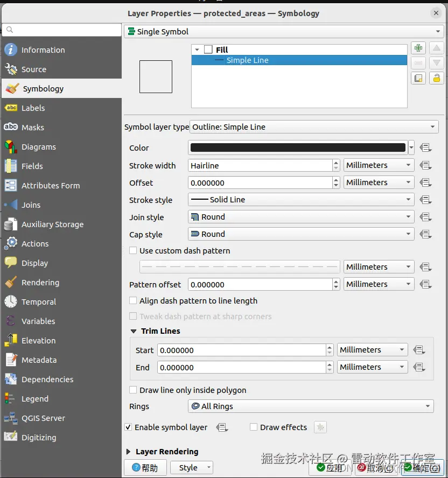Image resolution: width=448 pixels, height=478 pixels.
Task: Open the Temporal settings page
Action: 61,302
